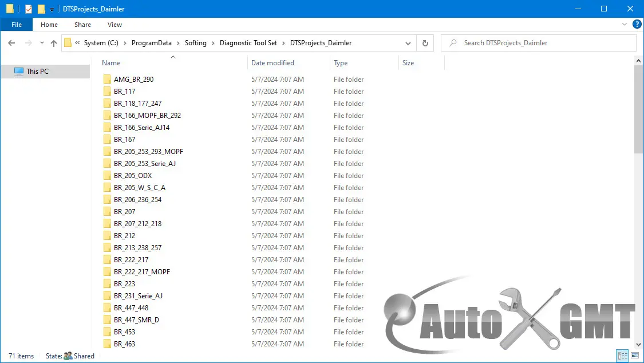Select the BR_166_Serie_AJ14 folder icon

(107, 127)
